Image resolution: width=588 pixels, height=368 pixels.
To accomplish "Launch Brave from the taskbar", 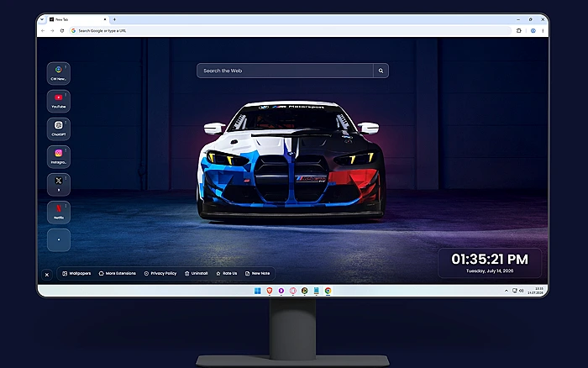I will pyautogui.click(x=270, y=291).
